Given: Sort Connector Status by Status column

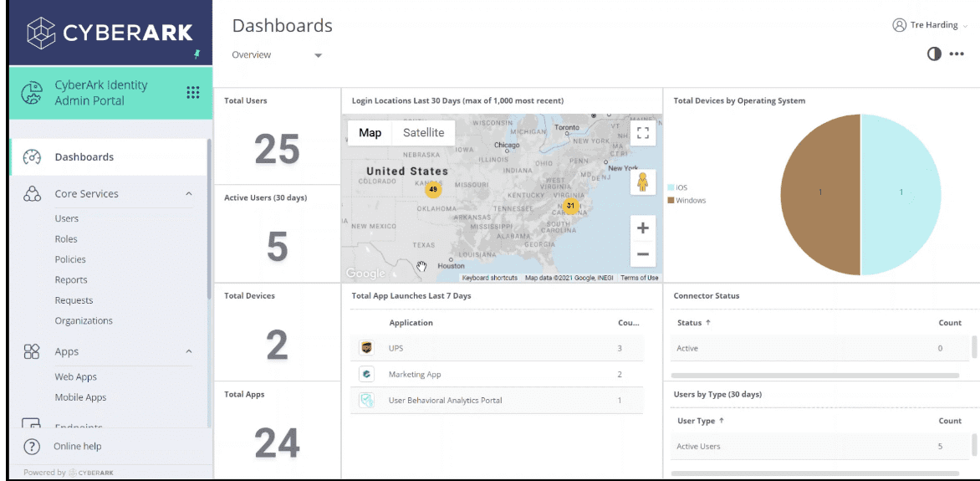Looking at the screenshot, I should coord(694,323).
